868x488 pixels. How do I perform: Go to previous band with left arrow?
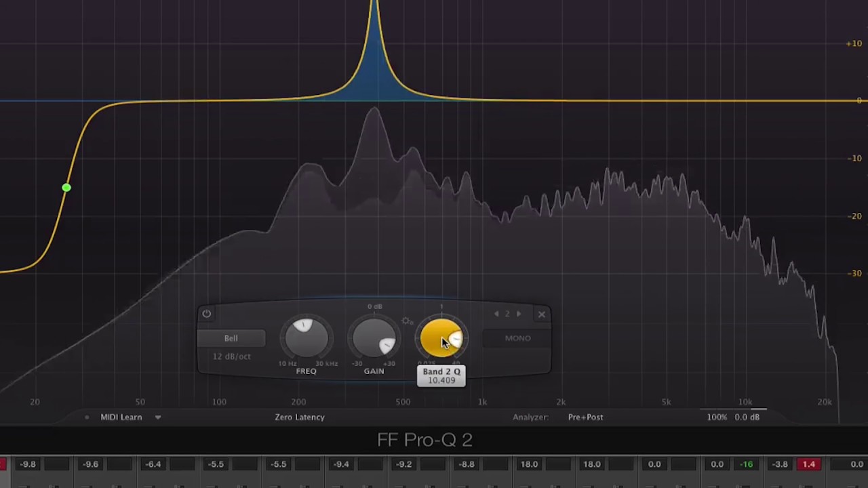tap(496, 314)
